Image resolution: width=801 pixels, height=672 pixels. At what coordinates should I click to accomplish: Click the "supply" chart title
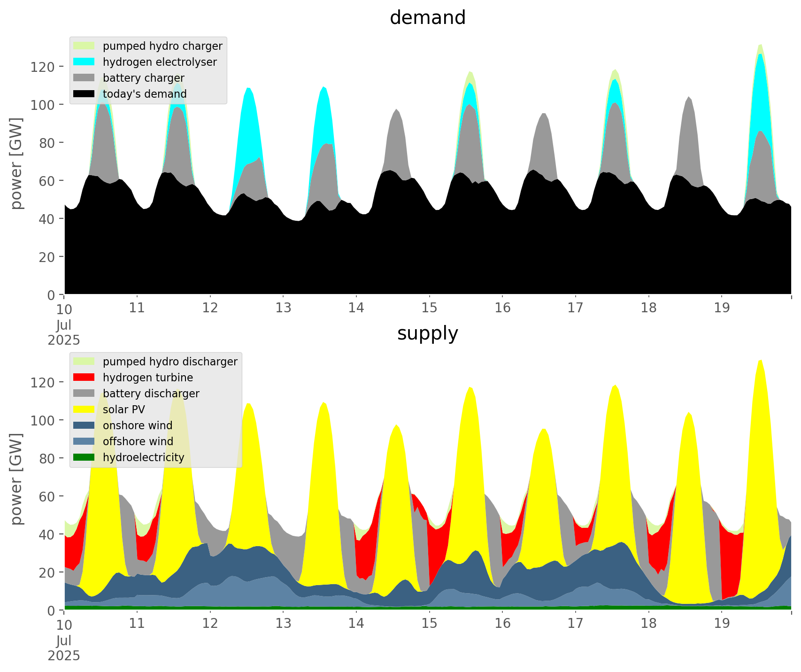tap(427, 333)
